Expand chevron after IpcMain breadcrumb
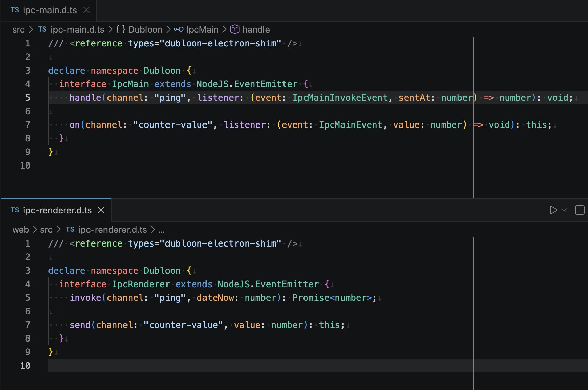 click(224, 30)
